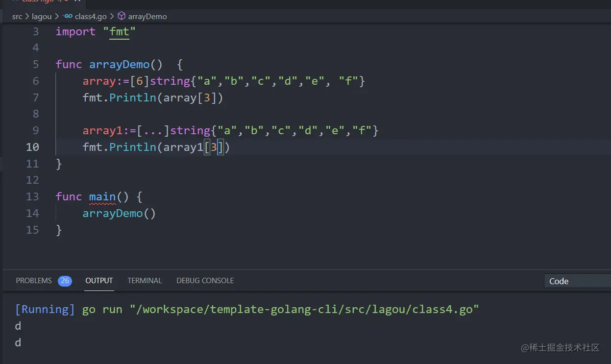Switch to the PROBLEMS panel tab
The height and width of the screenshot is (364, 611).
tap(34, 281)
